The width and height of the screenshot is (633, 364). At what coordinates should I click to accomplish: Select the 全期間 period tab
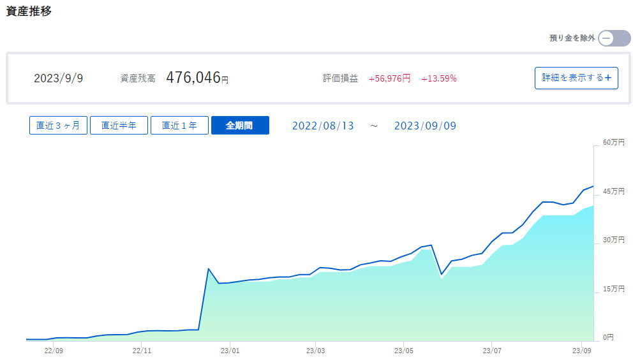240,126
